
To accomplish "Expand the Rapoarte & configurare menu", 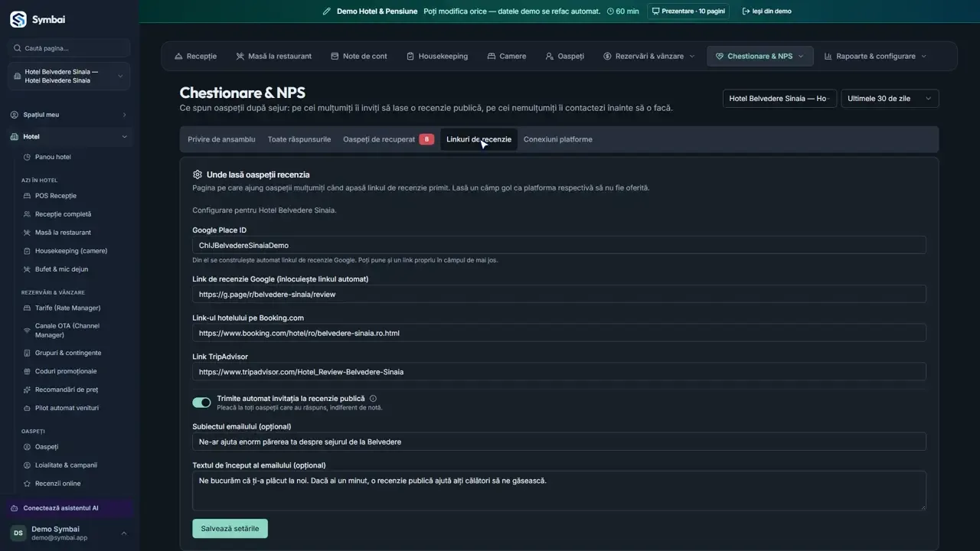I will (x=875, y=56).
